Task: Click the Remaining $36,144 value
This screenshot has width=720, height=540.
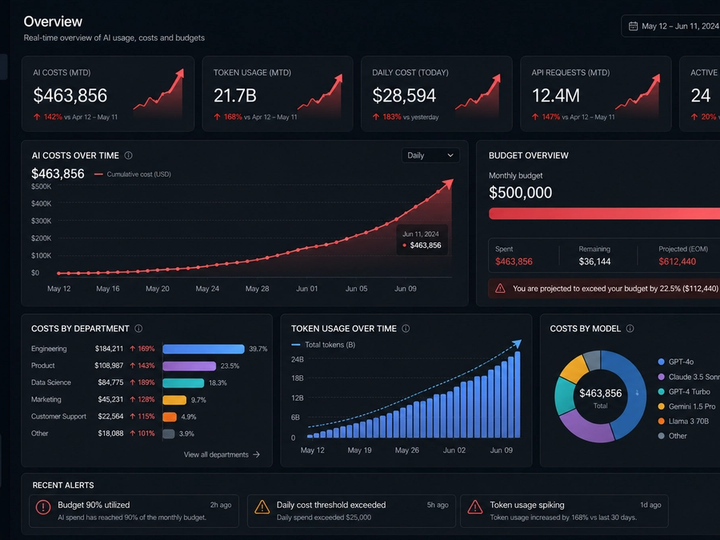Action: 595,262
